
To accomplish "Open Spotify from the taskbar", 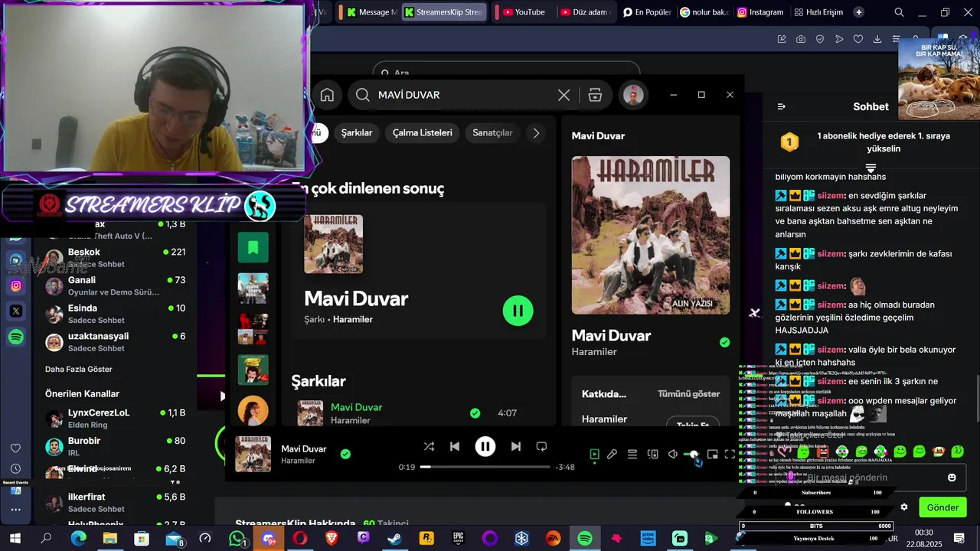I will coord(585,539).
